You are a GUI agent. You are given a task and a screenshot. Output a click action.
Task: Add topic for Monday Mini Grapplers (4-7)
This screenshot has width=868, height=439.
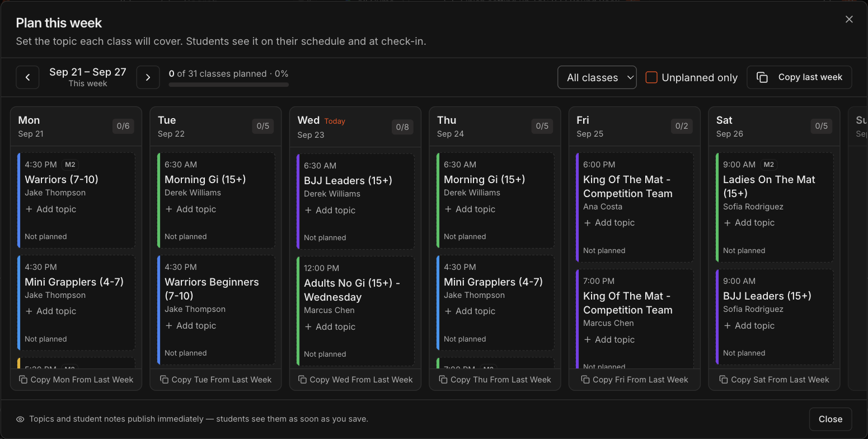(x=50, y=311)
